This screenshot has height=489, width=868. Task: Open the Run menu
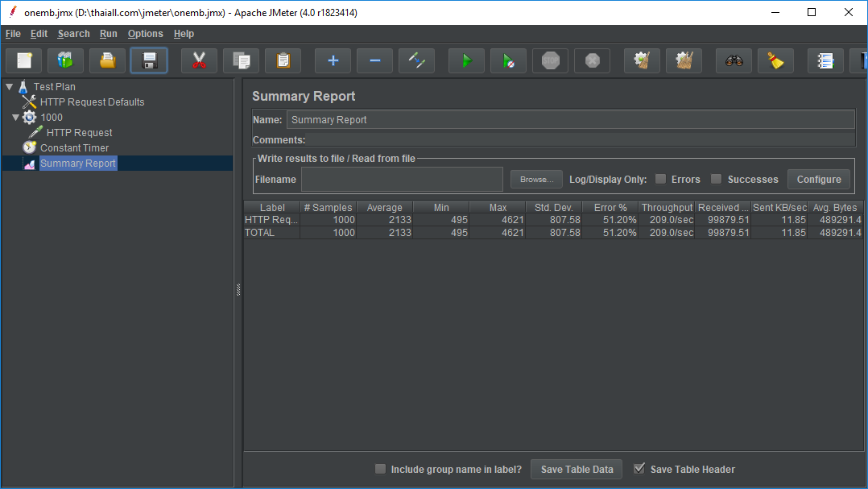click(x=108, y=34)
